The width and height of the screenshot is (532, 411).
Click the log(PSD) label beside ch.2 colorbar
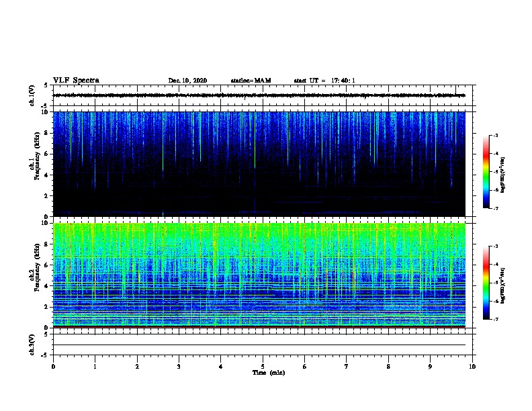pyautogui.click(x=502, y=285)
